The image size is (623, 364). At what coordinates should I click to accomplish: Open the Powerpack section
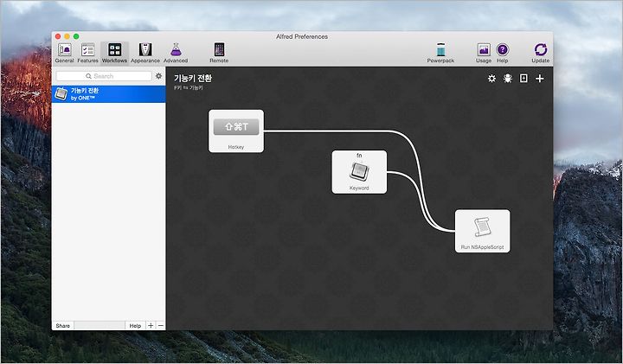click(440, 54)
